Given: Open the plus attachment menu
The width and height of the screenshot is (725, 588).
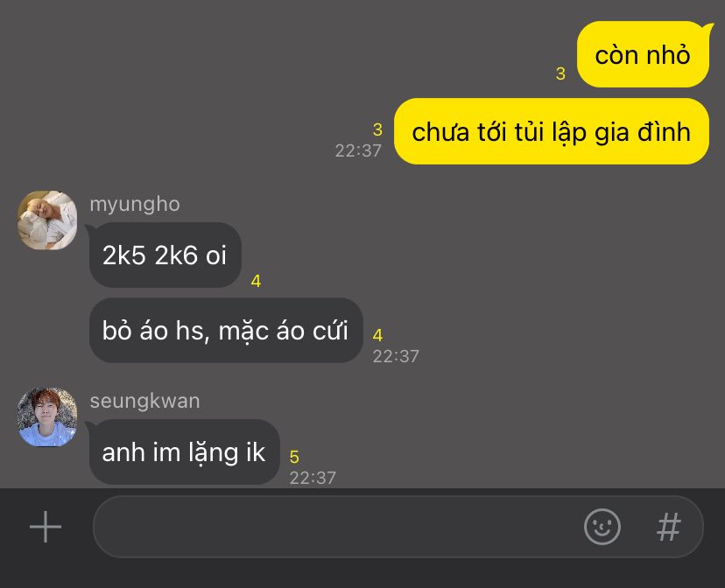Looking at the screenshot, I should point(46,527).
